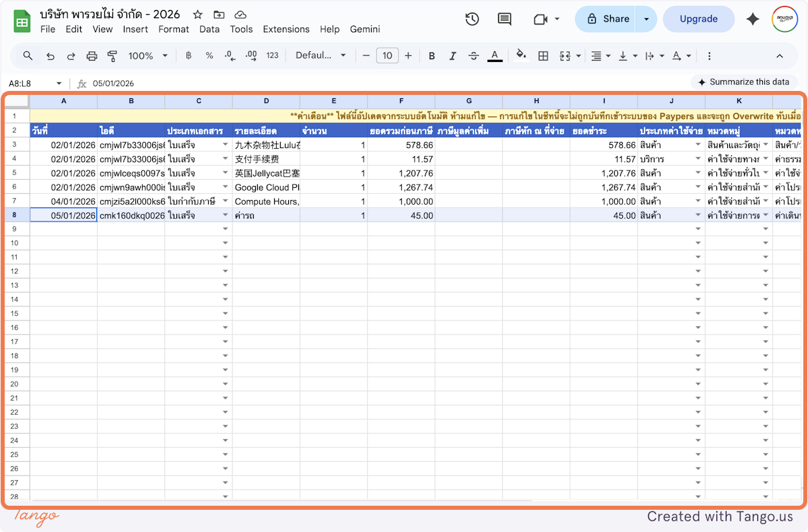
Task: Click cell containing Google Cloud Pl
Action: click(266, 187)
